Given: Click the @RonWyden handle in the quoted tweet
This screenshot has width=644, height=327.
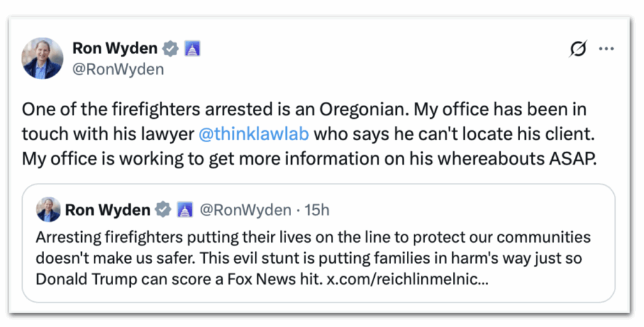Looking at the screenshot, I should [x=245, y=209].
